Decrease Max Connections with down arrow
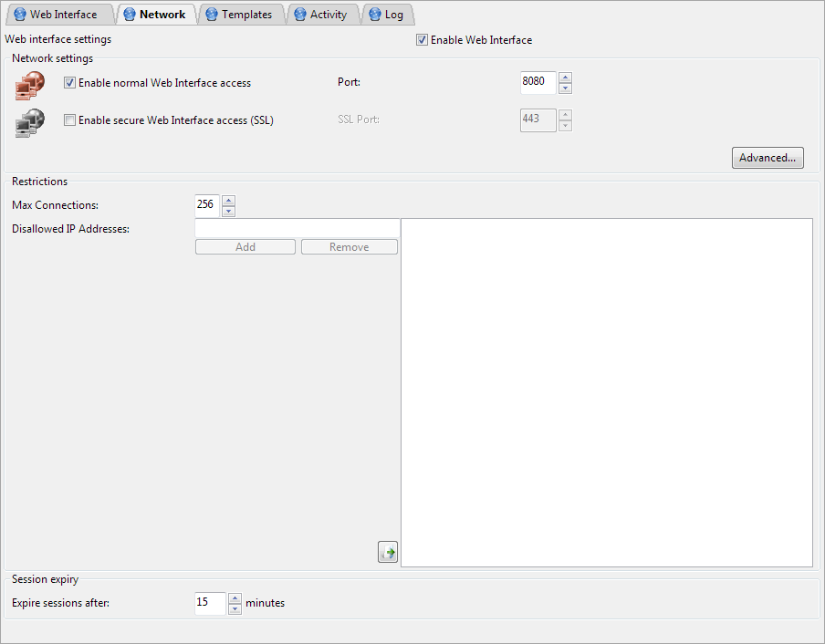825x644 pixels. 228,211
